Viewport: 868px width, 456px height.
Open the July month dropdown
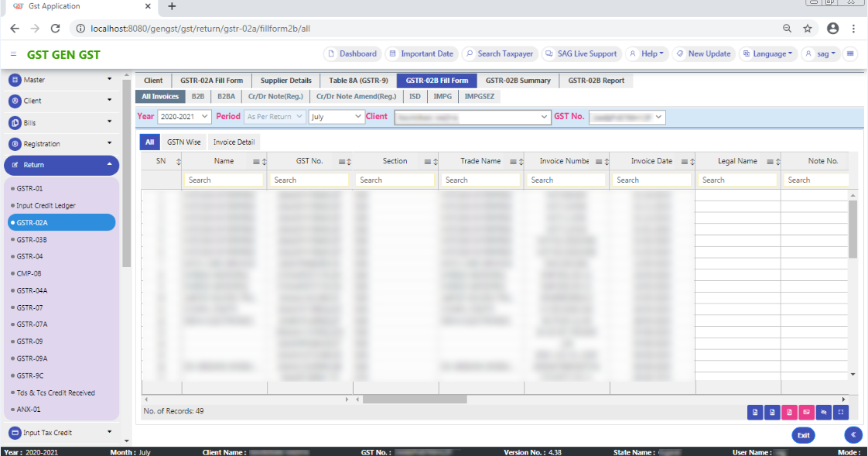[336, 117]
